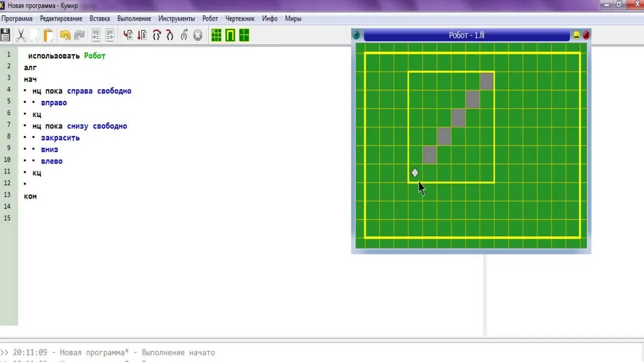
Task: Open the Выполнение menu
Action: [x=134, y=19]
